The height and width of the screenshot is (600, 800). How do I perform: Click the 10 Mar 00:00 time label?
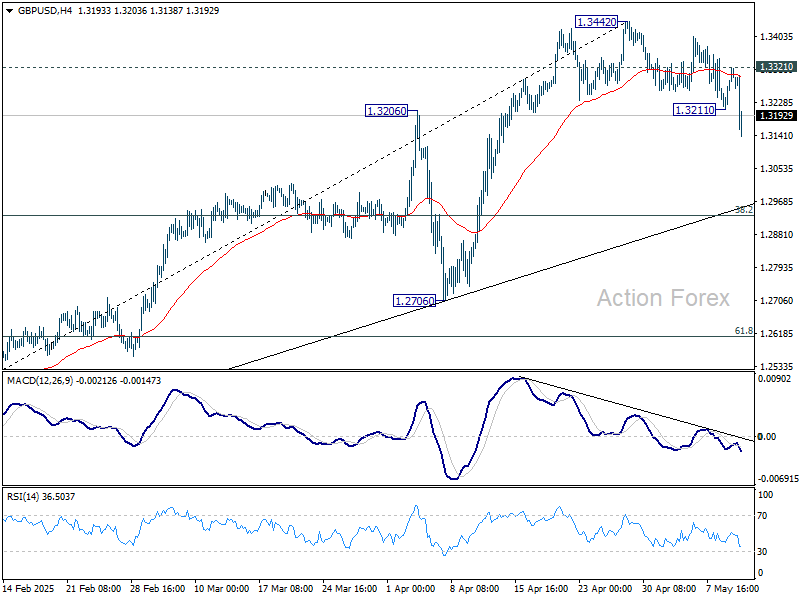coord(221,588)
